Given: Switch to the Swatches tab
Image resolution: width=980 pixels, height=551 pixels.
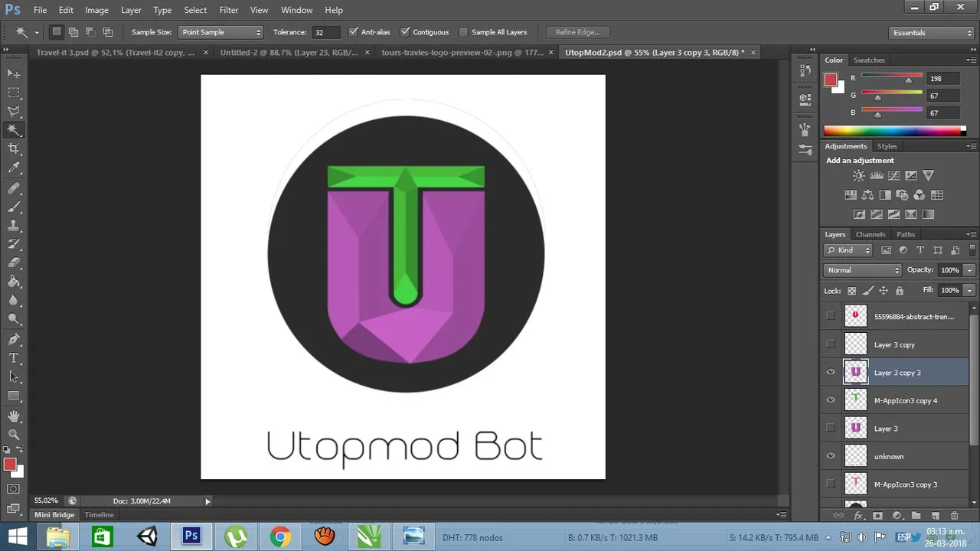Looking at the screenshot, I should click(x=869, y=60).
